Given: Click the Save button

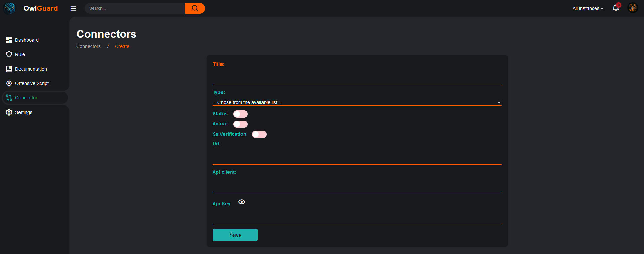Looking at the screenshot, I should [x=235, y=235].
